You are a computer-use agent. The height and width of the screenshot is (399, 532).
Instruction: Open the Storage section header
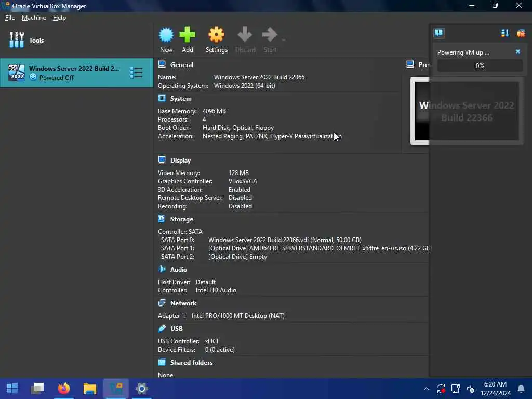181,219
